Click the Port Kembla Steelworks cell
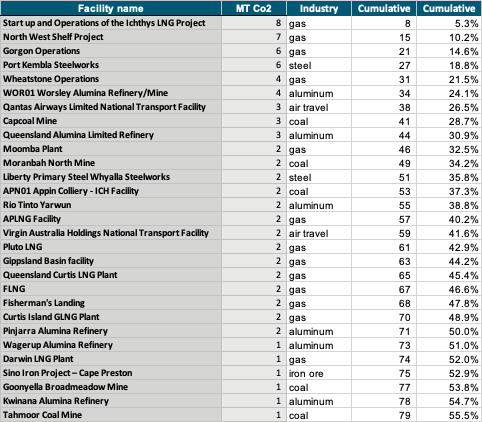This screenshot has width=482, height=422. click(111, 65)
